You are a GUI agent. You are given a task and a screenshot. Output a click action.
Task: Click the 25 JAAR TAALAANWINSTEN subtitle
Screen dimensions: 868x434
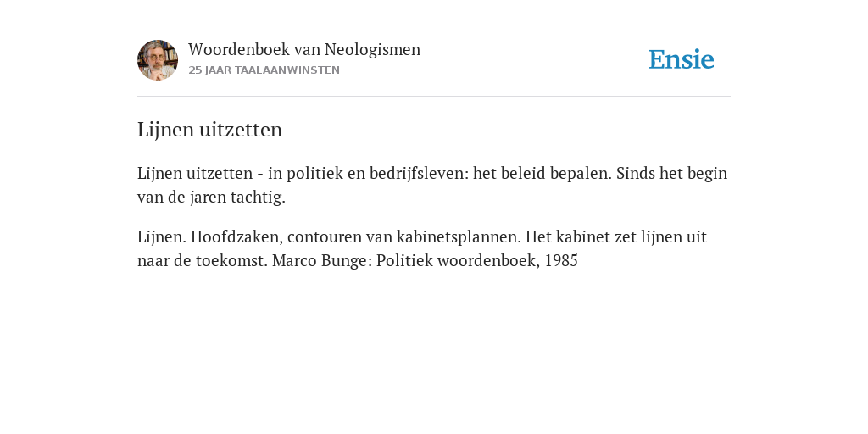pos(264,70)
